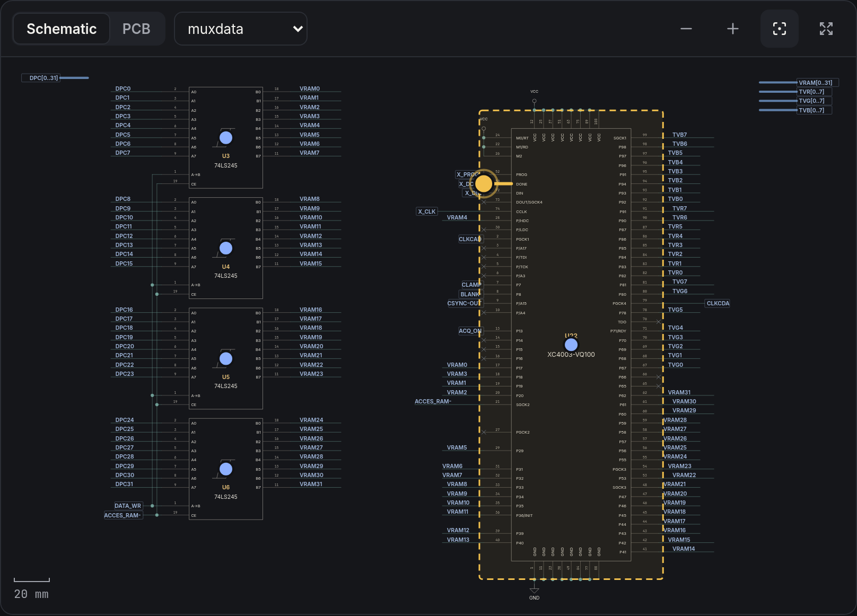Select the U6 74LS245 component marker
Viewport: 857px width, 616px height.
point(226,469)
